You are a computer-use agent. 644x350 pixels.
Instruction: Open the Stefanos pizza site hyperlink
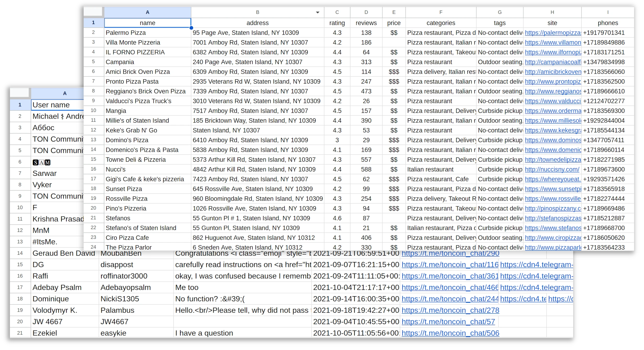tap(553, 218)
